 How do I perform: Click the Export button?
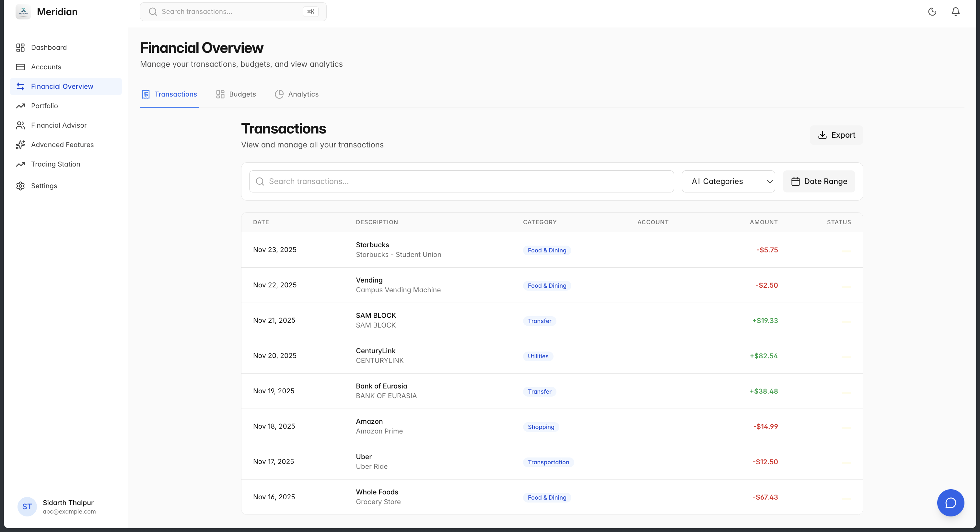click(x=836, y=135)
